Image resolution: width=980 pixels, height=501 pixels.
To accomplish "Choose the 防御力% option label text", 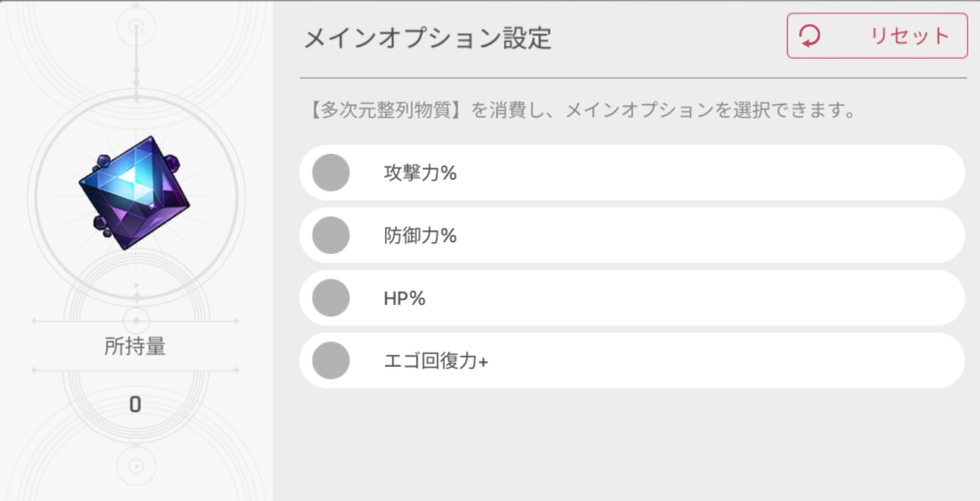I will pyautogui.click(x=420, y=236).
